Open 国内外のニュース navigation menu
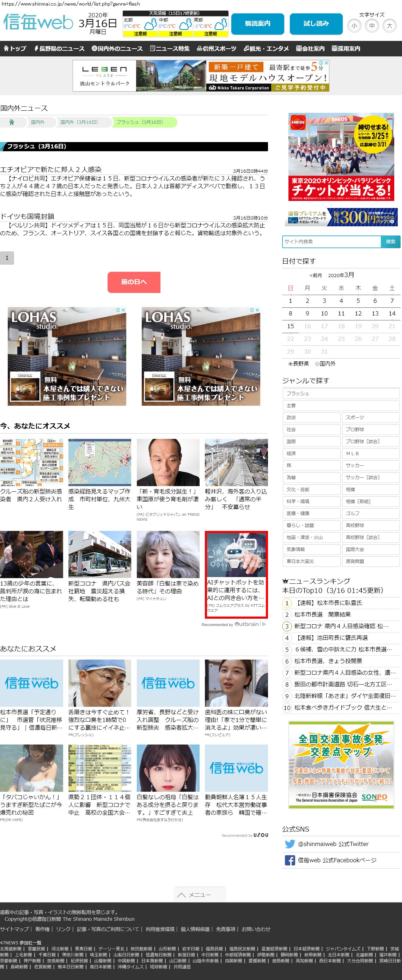402x980 pixels. coord(117,49)
